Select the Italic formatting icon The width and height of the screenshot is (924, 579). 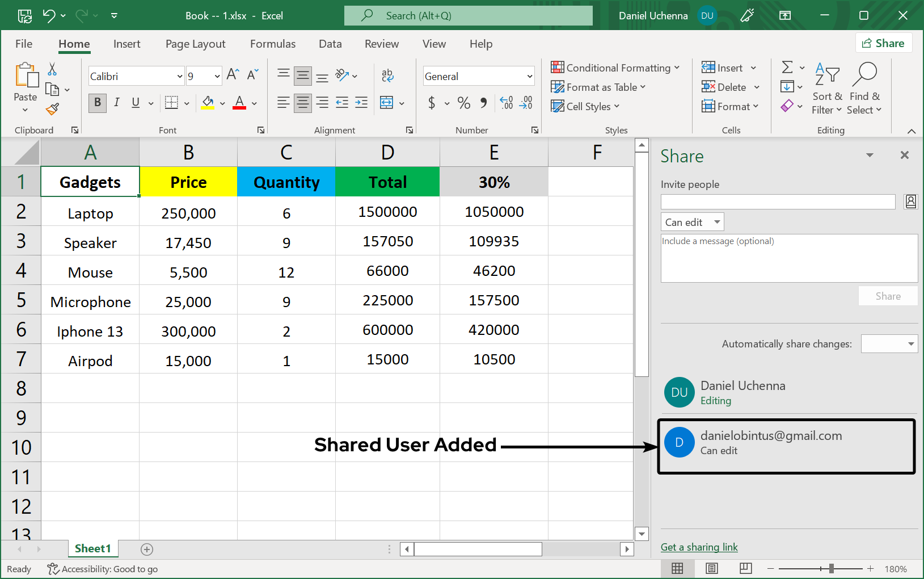[x=117, y=103]
